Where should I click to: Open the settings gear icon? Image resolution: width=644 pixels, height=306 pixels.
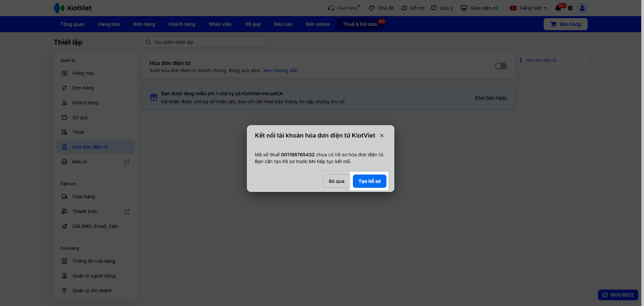tap(570, 8)
